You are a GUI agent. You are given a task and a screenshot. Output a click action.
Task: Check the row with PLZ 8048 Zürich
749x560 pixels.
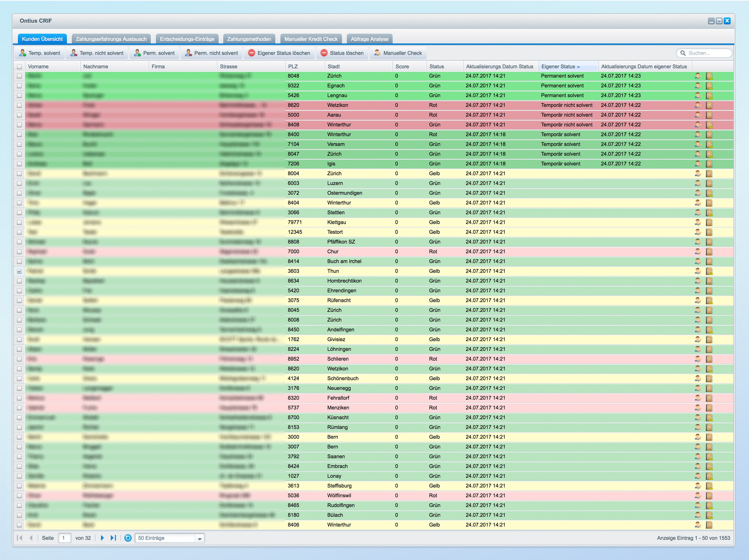click(x=19, y=76)
